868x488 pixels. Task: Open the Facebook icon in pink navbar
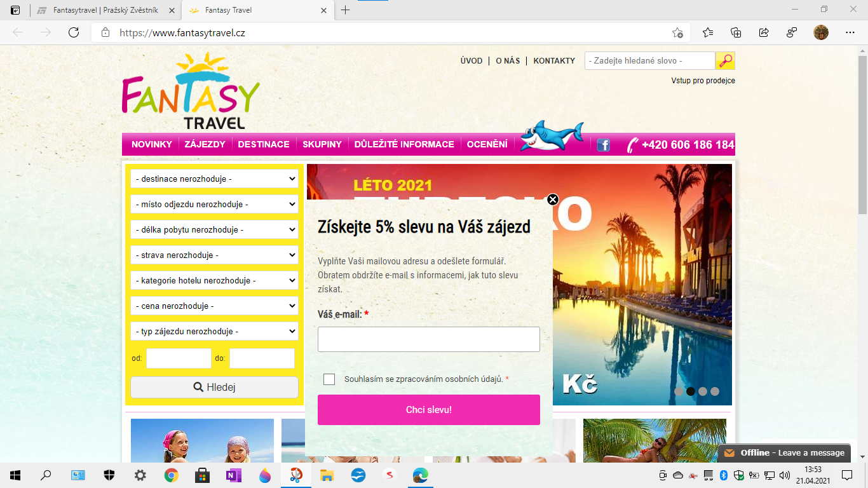(603, 145)
